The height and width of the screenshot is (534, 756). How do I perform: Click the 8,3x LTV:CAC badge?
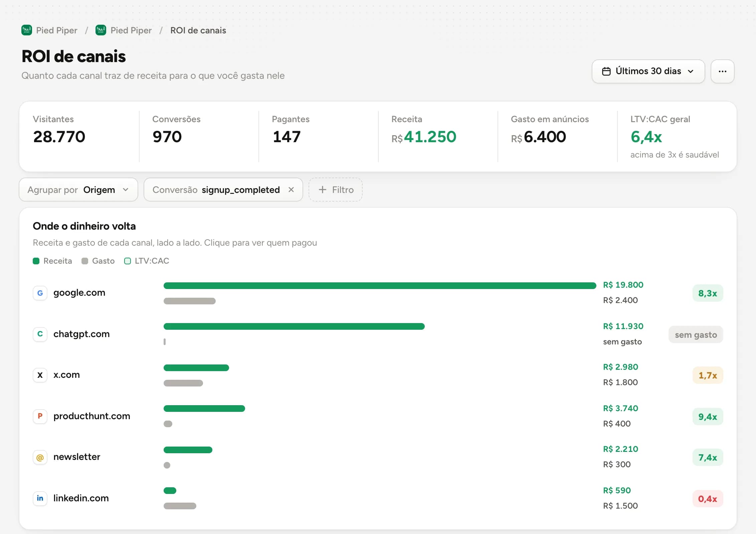[708, 293]
